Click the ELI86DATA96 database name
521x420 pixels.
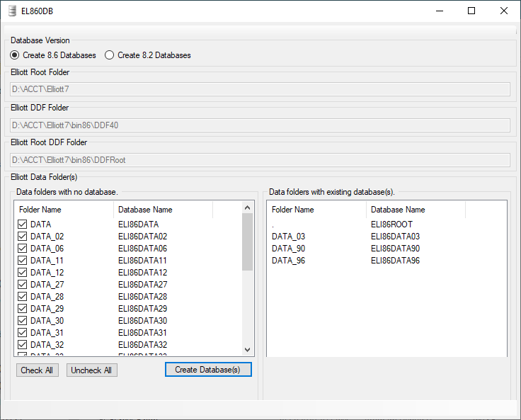click(395, 260)
